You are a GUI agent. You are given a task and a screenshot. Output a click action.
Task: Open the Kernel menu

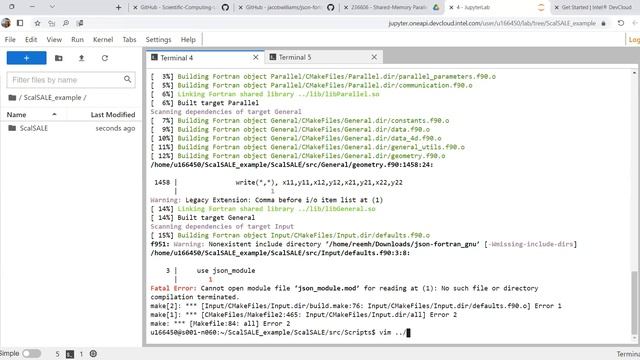(103, 40)
